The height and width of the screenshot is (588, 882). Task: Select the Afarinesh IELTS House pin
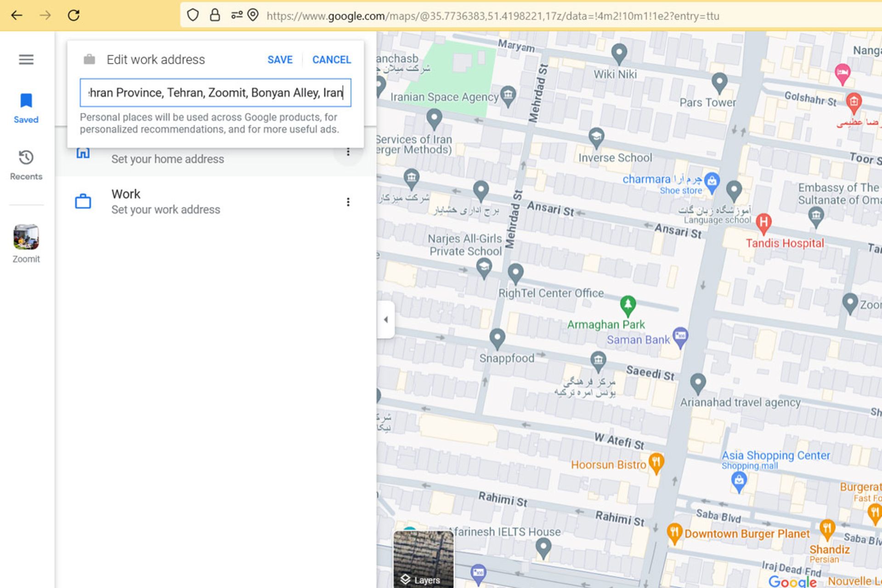(543, 548)
